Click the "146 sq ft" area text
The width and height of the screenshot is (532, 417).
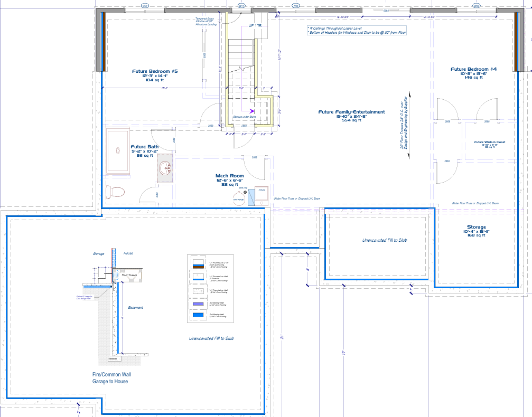coord(474,78)
